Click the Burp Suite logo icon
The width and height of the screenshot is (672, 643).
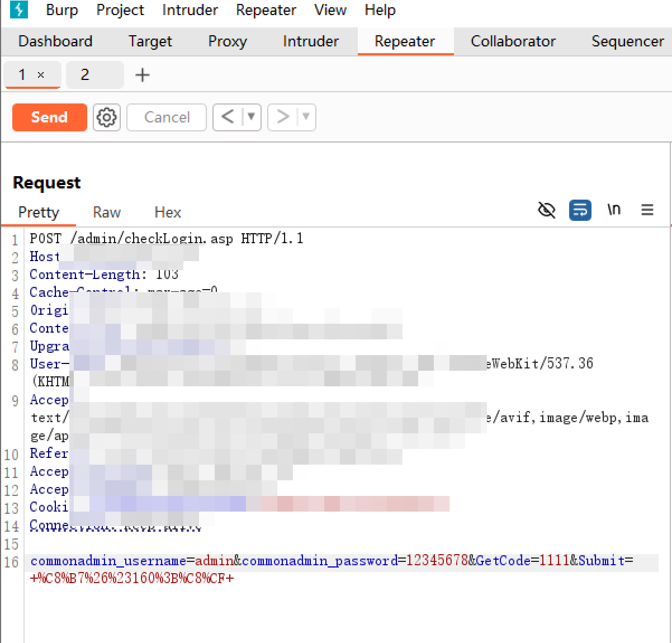coord(18,10)
